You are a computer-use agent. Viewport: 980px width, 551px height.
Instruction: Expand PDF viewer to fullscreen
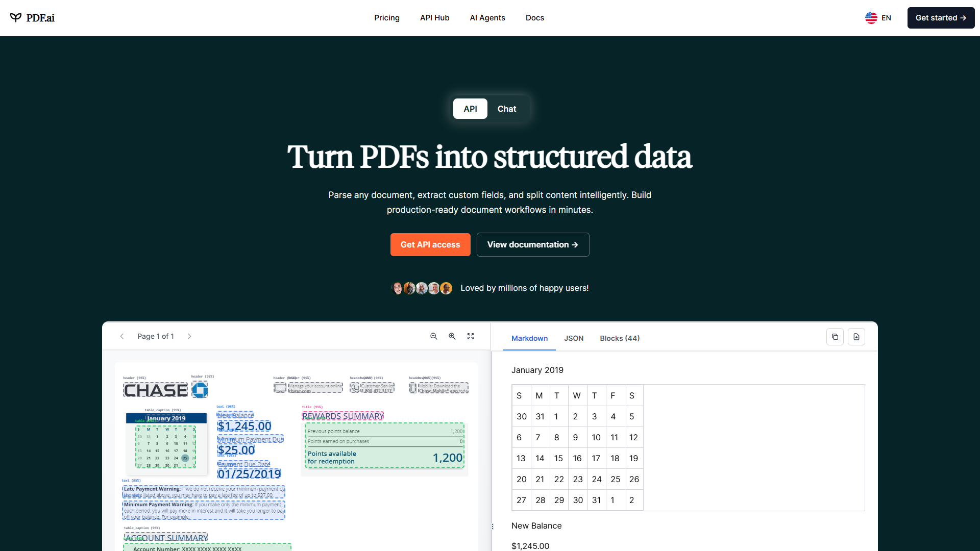pyautogui.click(x=471, y=336)
